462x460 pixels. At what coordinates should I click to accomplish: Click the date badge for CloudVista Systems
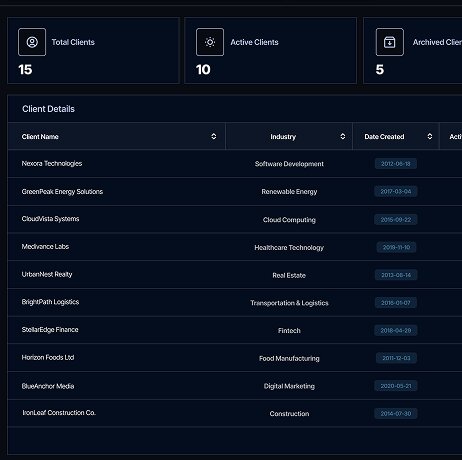396,220
